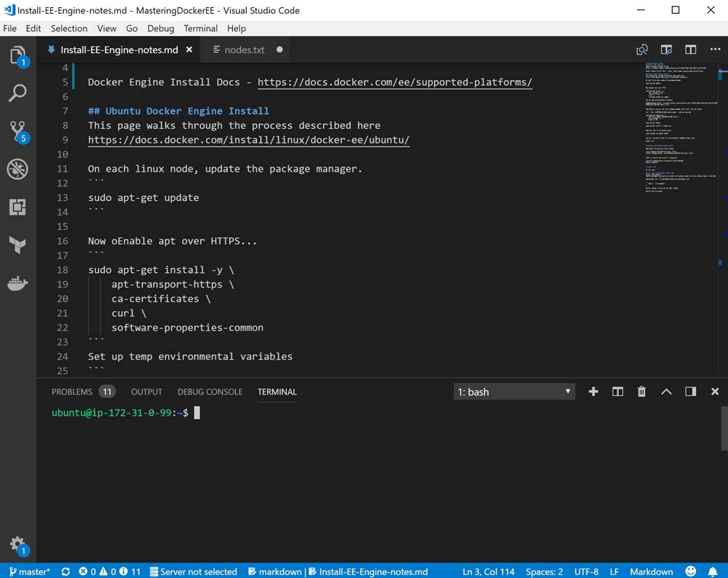Switch to the nodes.txt editor tab
Viewport: 728px width, 578px height.
point(244,50)
